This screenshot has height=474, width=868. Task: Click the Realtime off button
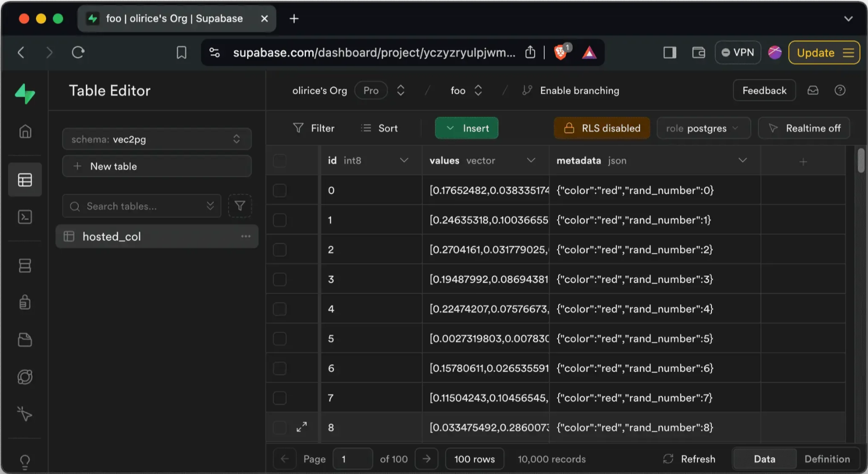tap(804, 128)
